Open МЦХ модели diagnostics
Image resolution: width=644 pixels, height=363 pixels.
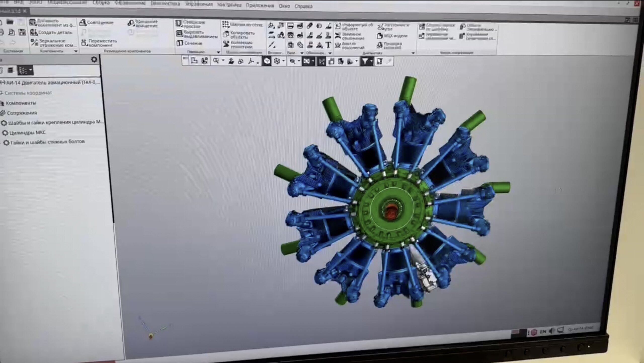pos(392,36)
